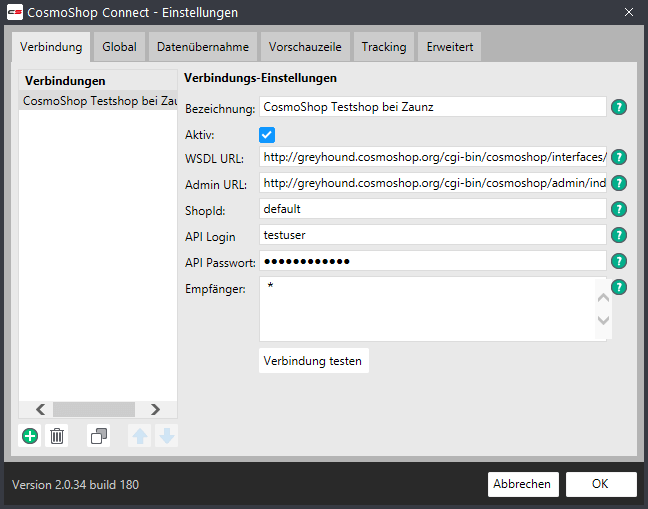
Task: Open the Vorschauzeile tab
Action: (x=305, y=47)
